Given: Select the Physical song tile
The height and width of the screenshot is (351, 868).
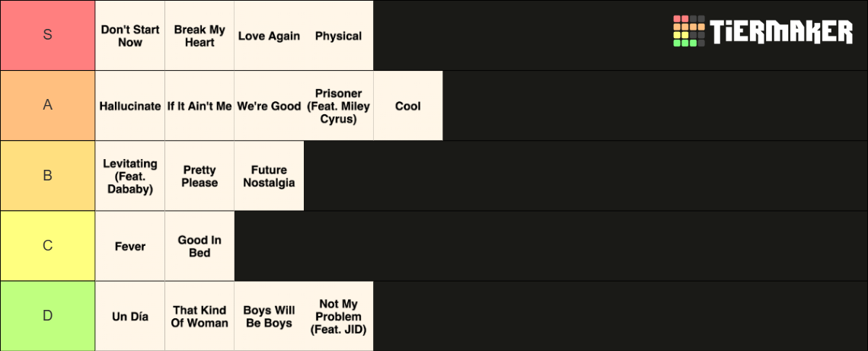Looking at the screenshot, I should click(338, 36).
